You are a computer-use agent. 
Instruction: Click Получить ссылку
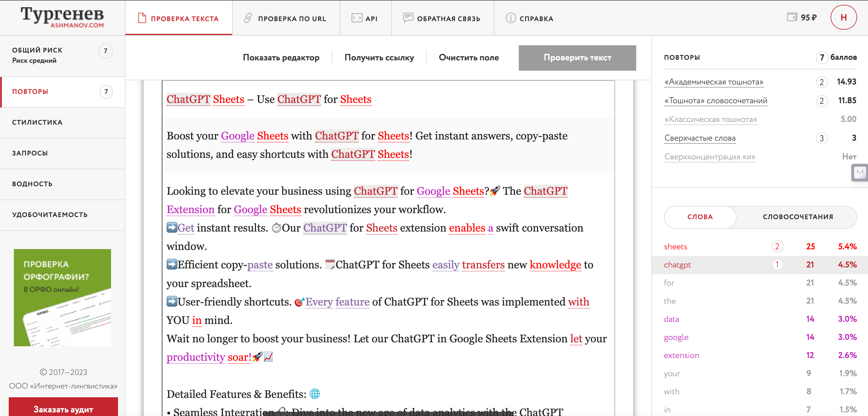point(379,58)
